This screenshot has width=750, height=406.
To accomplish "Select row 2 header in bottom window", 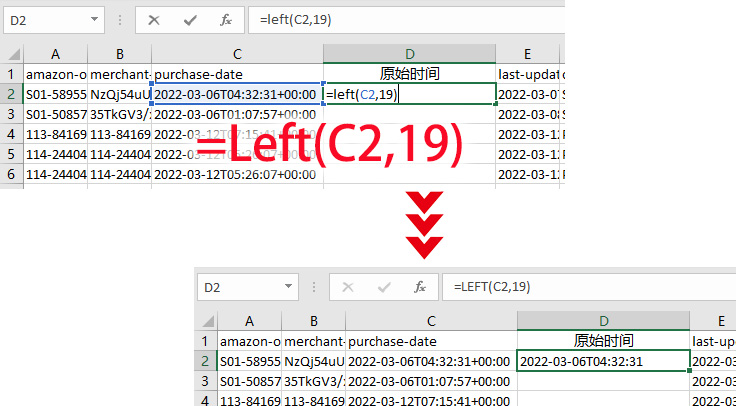I will [x=206, y=361].
